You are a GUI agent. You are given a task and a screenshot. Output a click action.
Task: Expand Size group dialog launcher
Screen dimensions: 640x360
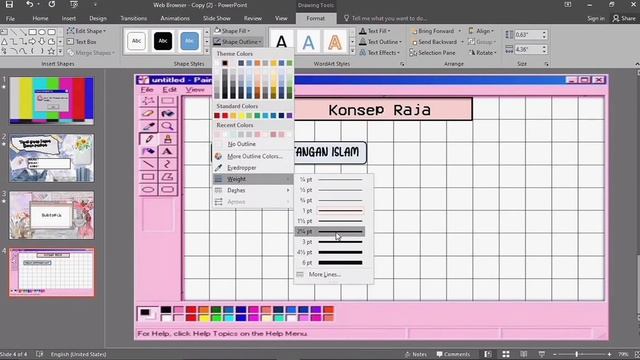tap(546, 64)
